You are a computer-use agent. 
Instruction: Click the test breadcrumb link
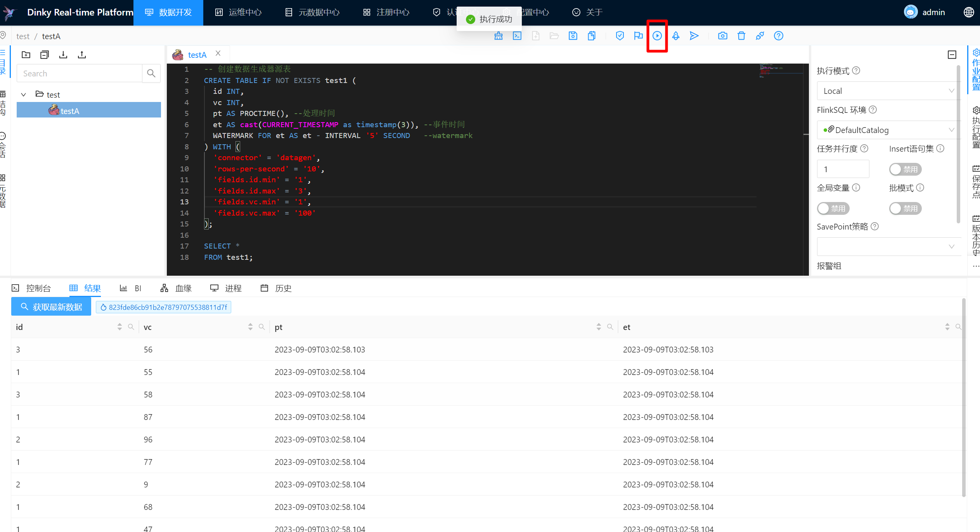(x=23, y=36)
